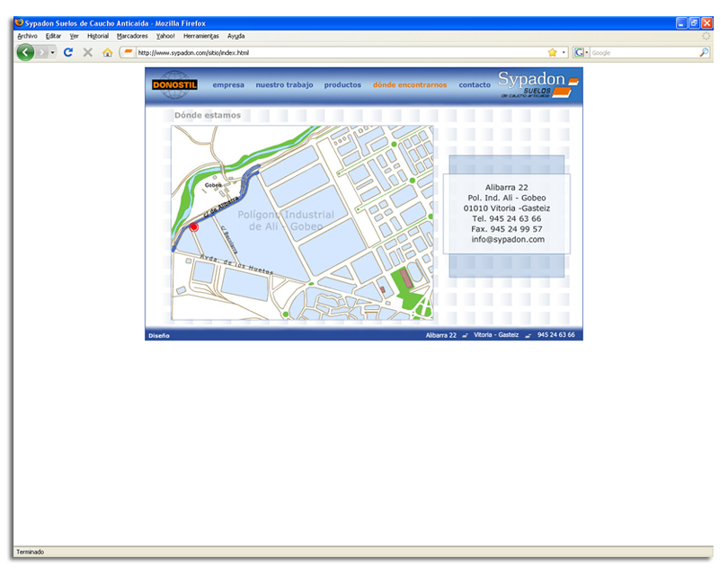Viewport: 728px width, 584px height.
Task: Select the dónde encontrarnos link
Action: pos(410,85)
